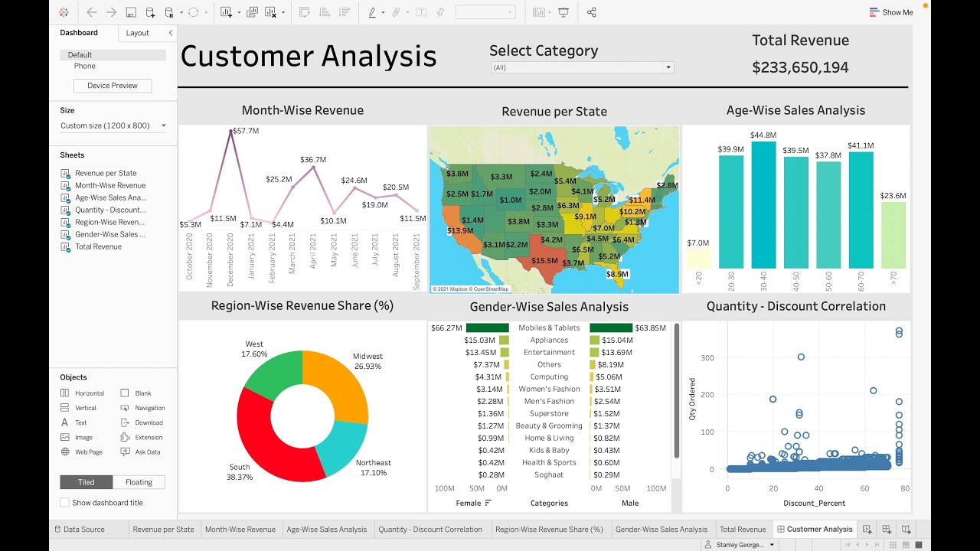Switch to the Layout tab
980x551 pixels.
pyautogui.click(x=137, y=33)
